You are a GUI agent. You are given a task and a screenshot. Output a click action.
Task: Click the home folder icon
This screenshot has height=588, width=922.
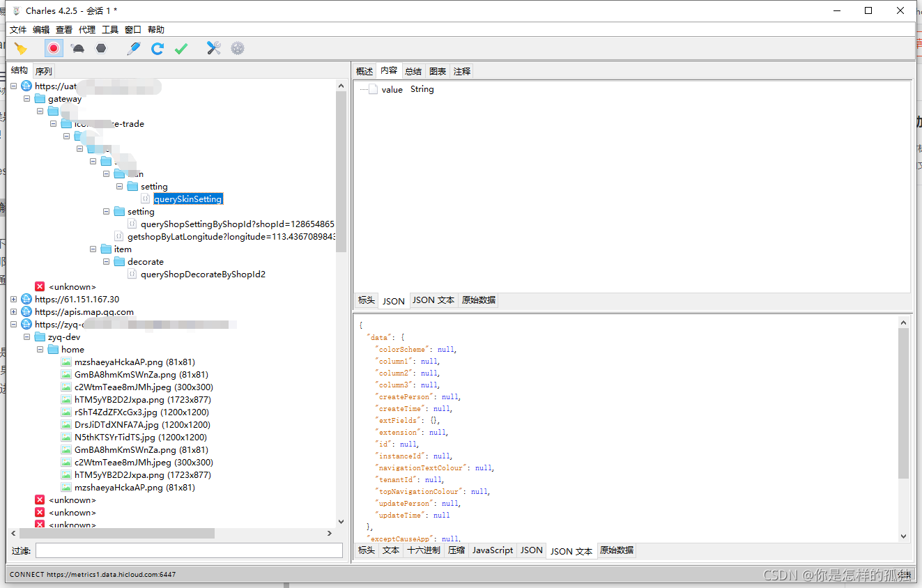pyautogui.click(x=53, y=350)
